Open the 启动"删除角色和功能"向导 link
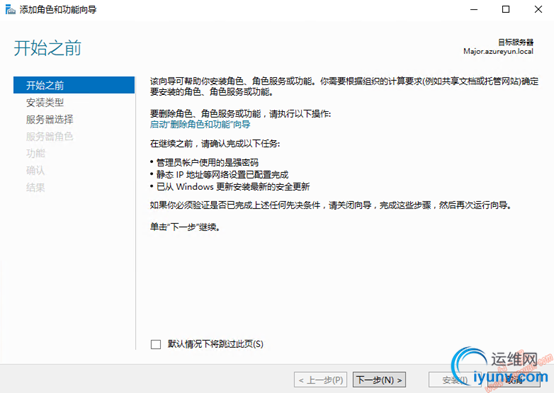The width and height of the screenshot is (554, 393). coord(200,124)
